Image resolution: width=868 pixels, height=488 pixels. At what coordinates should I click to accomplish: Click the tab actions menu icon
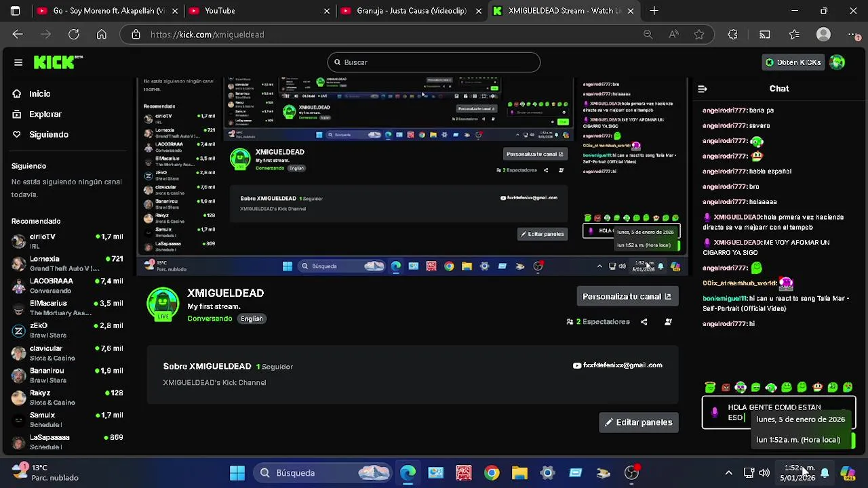pyautogui.click(x=15, y=11)
